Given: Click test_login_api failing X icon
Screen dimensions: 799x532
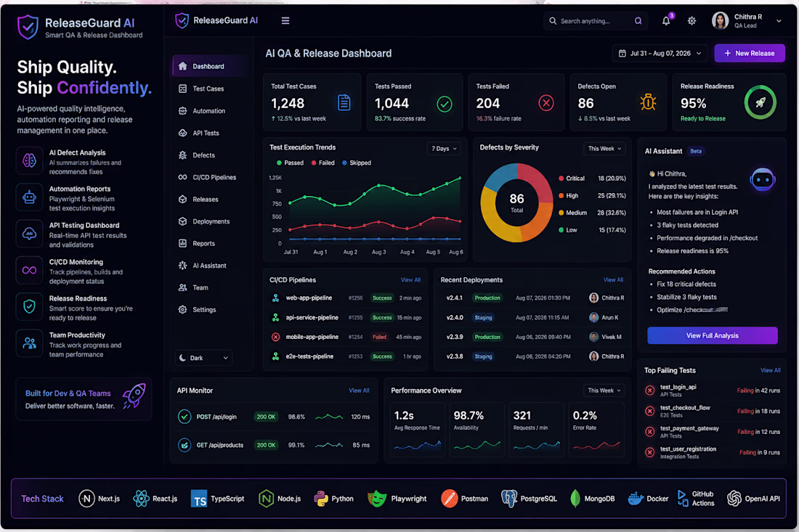Looking at the screenshot, I should click(649, 390).
